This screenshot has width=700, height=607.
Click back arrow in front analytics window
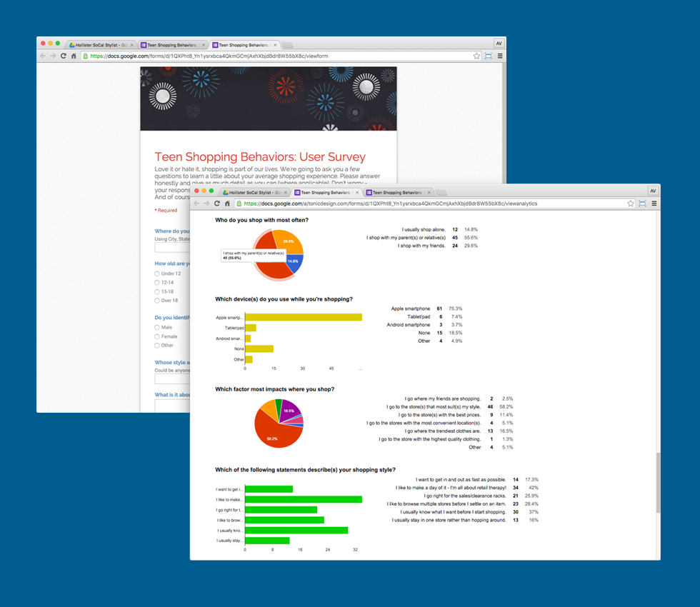tap(196, 204)
